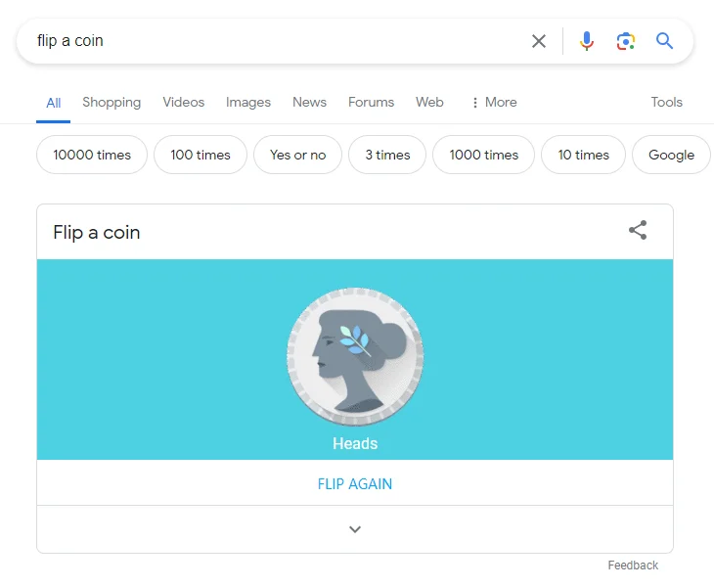Click the magnifying glass search icon
714x588 pixels.
pos(665,41)
